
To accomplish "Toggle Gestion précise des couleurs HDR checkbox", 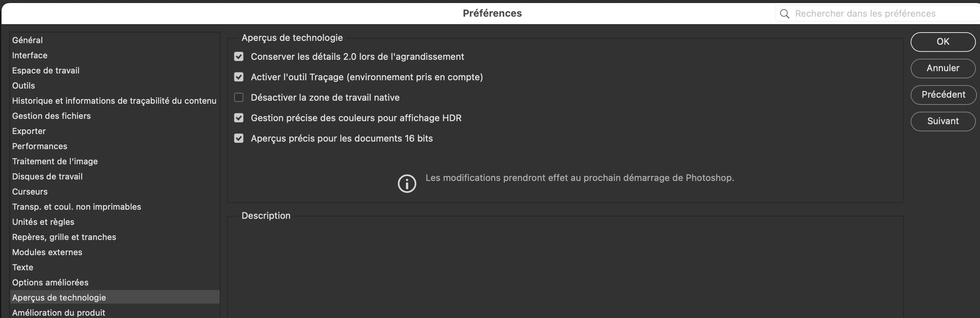I will point(239,118).
